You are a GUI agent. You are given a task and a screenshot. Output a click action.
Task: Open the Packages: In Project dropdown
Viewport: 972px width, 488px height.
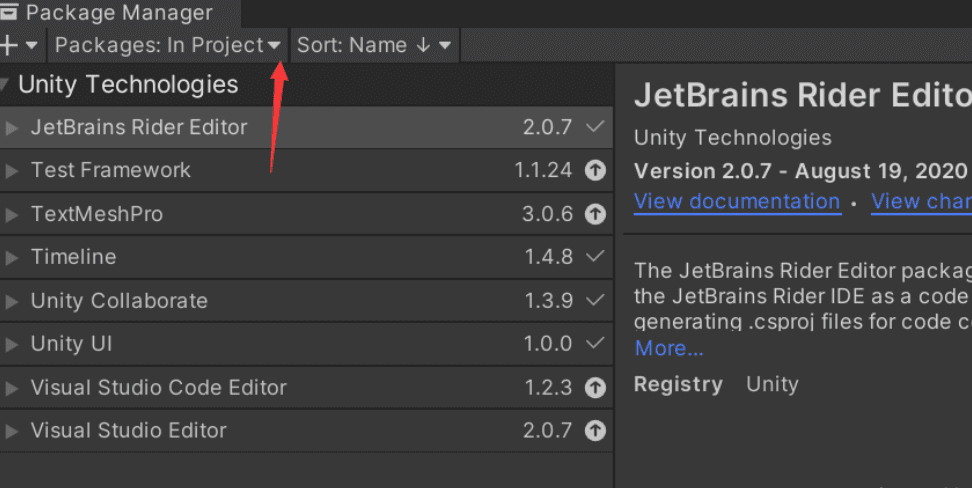168,45
